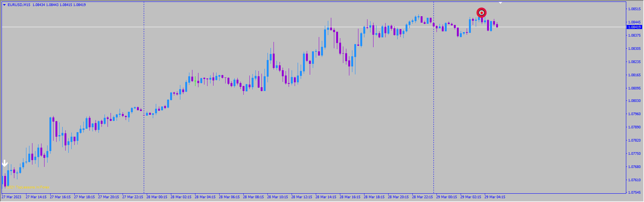Click the 27 Mar 20:15 time label
This screenshot has height=202, width=644.
click(109, 197)
